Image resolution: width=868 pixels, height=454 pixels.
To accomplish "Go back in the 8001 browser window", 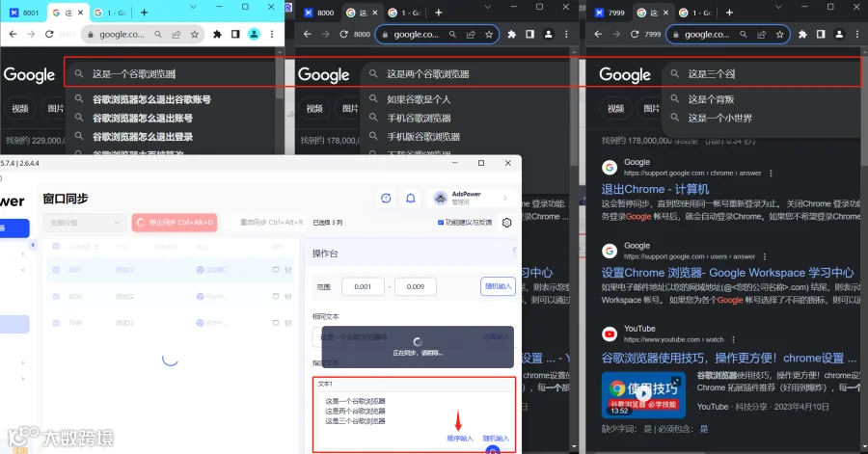I will (13, 35).
